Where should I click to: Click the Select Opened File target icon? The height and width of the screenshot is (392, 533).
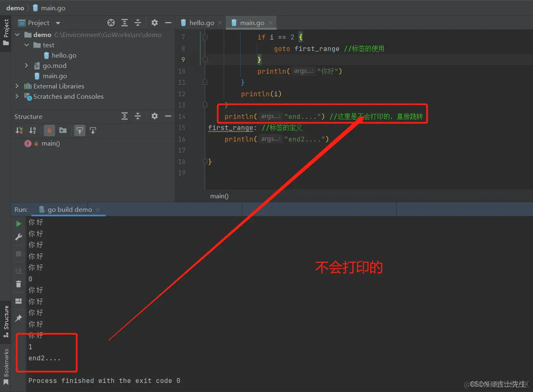[x=111, y=23]
